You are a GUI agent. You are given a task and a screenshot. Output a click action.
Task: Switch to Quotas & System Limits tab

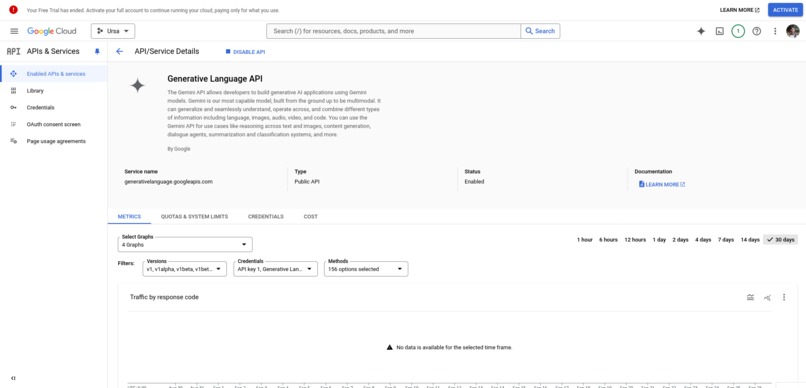tap(194, 216)
